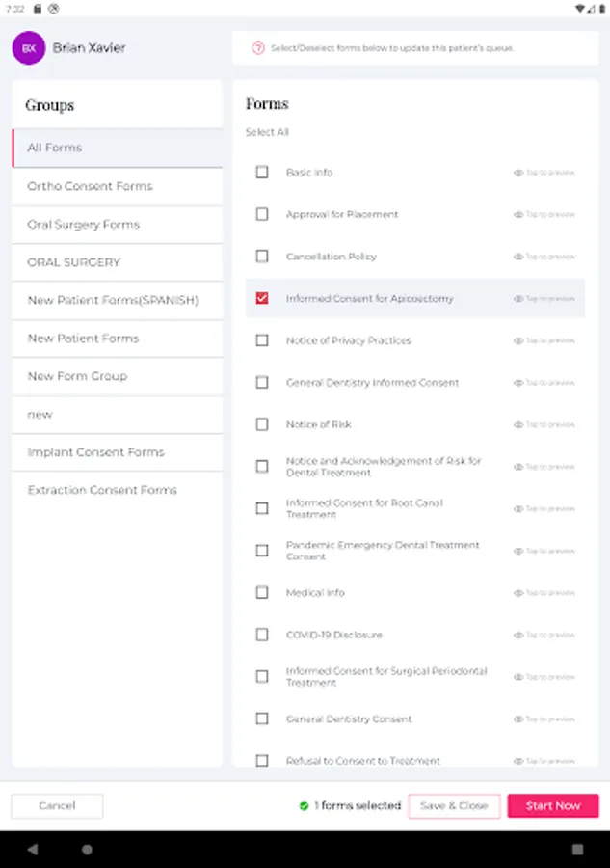Preview the COVID-19 Disclosure form
The image size is (610, 868).
tap(544, 635)
